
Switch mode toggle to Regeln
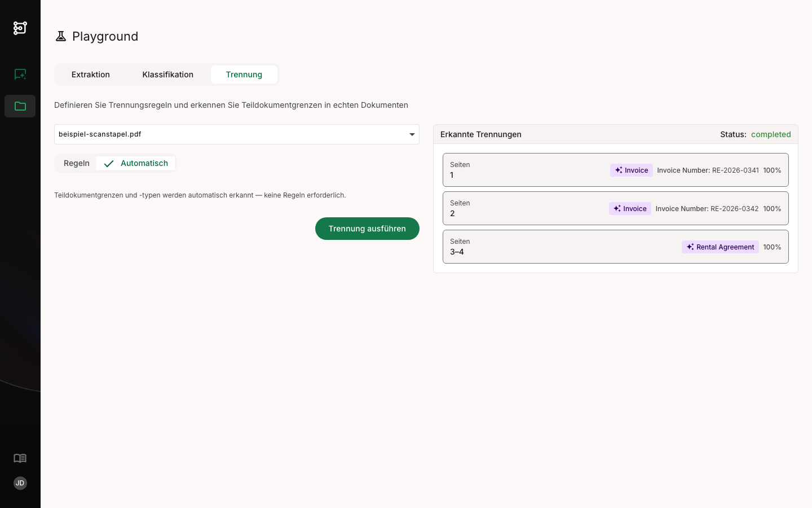77,163
